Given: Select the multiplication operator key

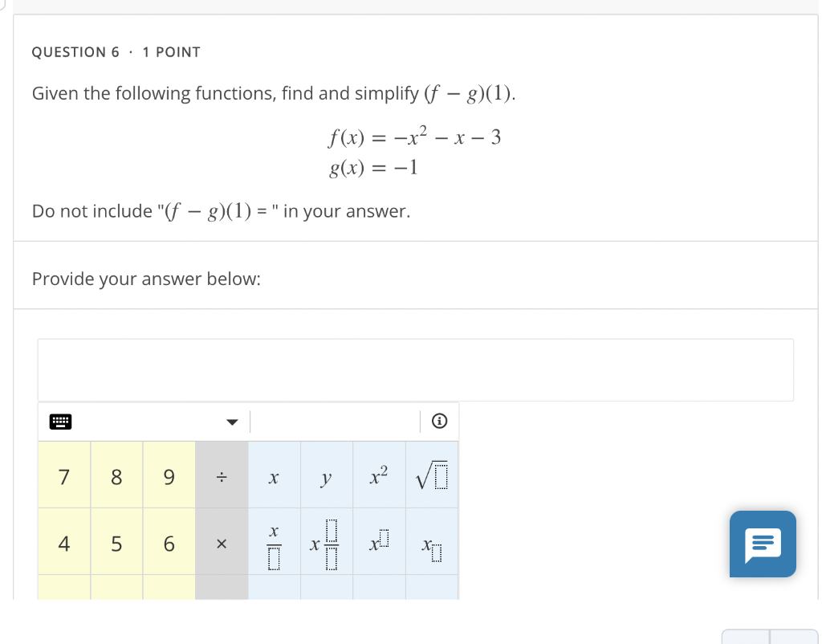Looking at the screenshot, I should pyautogui.click(x=222, y=543).
